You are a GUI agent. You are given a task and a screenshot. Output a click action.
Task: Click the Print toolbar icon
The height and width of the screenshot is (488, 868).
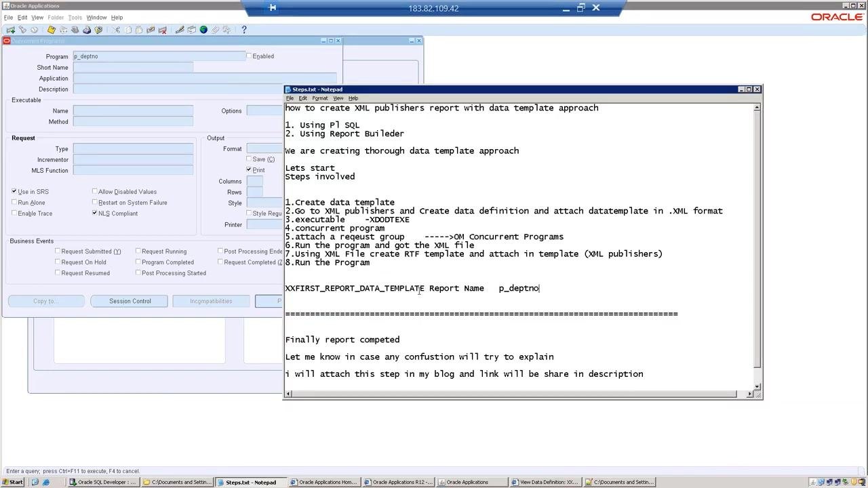[87, 30]
